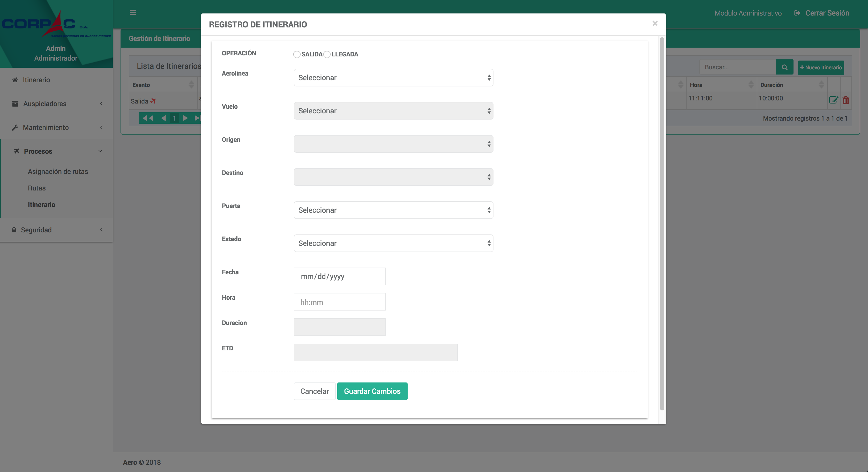This screenshot has height=472, width=868.
Task: Click the Cerrar Sesión logout icon
Action: click(797, 13)
